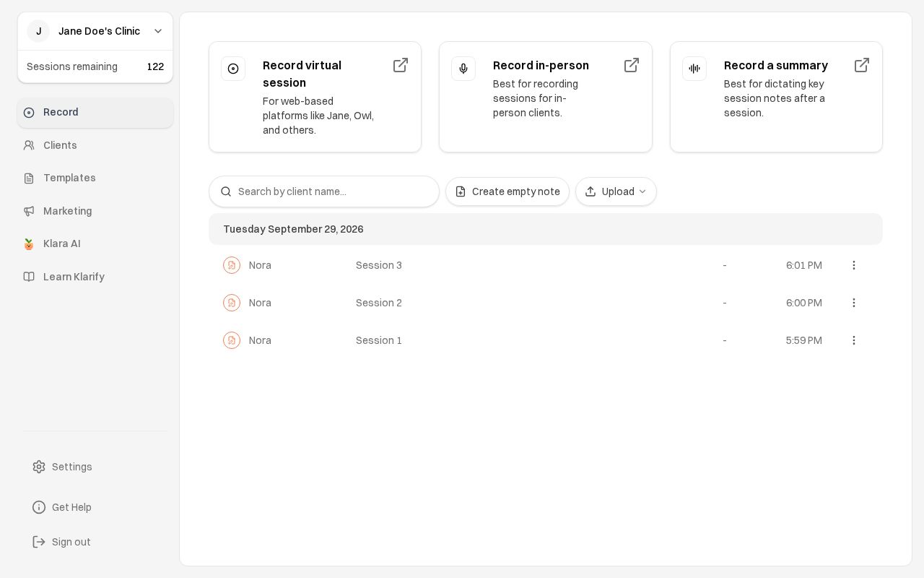
Task: Open Klara AI from sidebar
Action: [x=95, y=243]
